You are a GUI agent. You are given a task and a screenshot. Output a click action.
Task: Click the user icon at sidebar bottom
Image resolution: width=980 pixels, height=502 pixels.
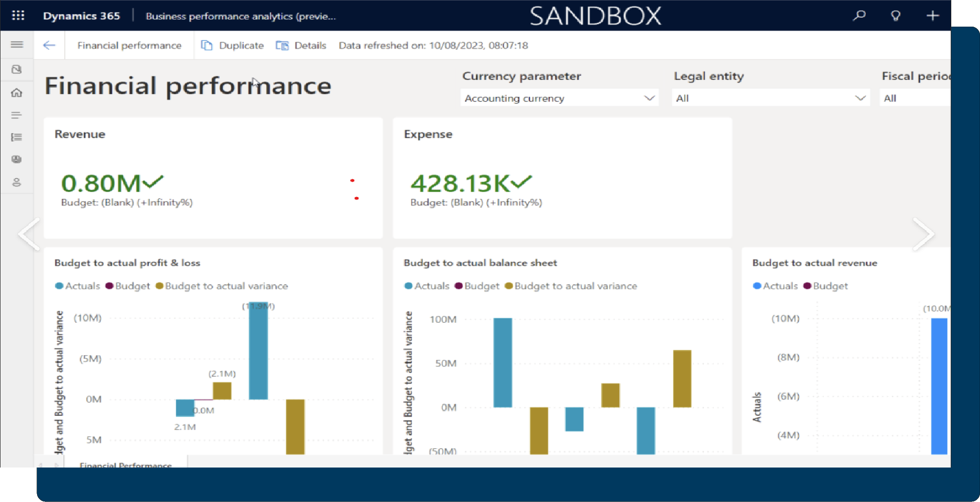[x=17, y=182]
